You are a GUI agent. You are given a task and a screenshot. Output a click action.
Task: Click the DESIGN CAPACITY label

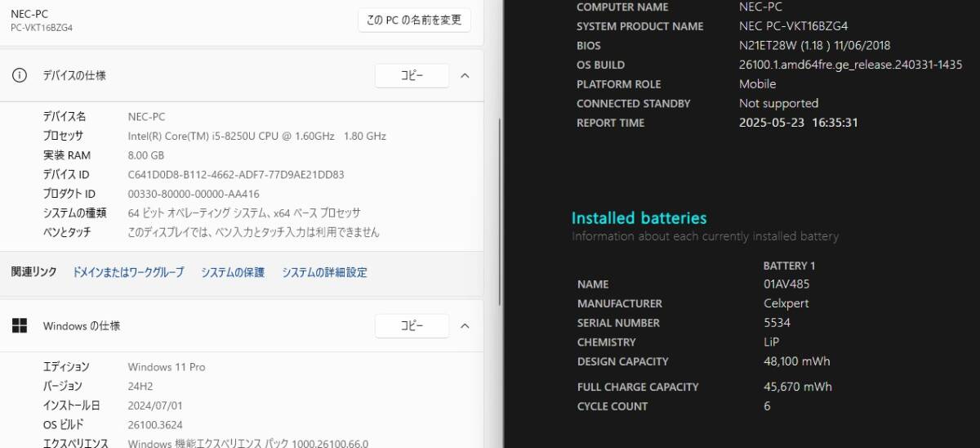pos(622,361)
